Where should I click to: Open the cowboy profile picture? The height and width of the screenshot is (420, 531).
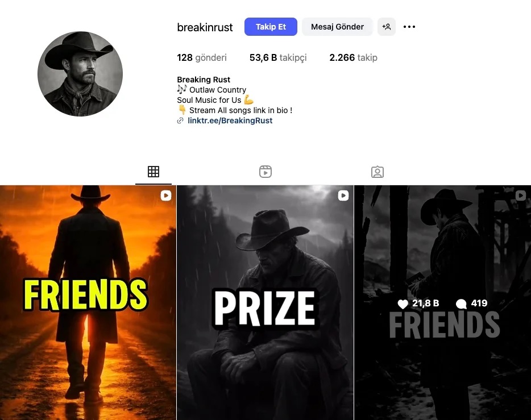[80, 74]
